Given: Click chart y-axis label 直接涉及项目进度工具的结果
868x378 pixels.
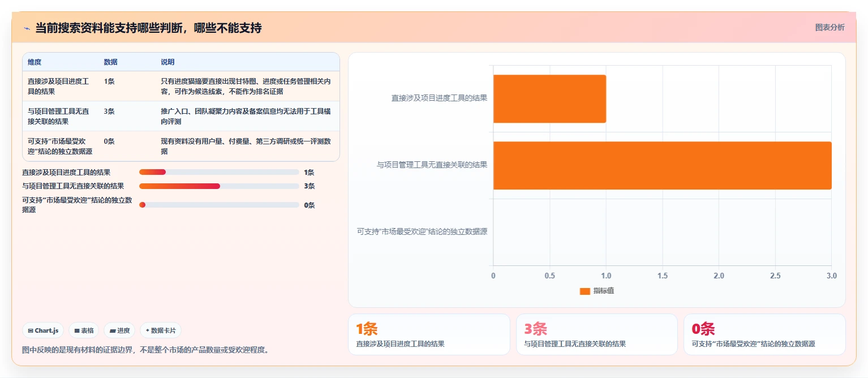Looking at the screenshot, I should pos(439,98).
